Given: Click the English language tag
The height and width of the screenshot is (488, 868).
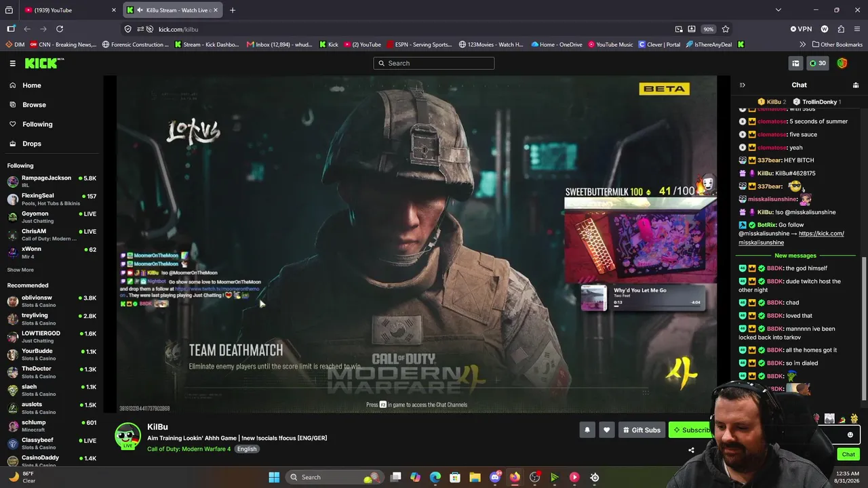Looking at the screenshot, I should (x=247, y=449).
